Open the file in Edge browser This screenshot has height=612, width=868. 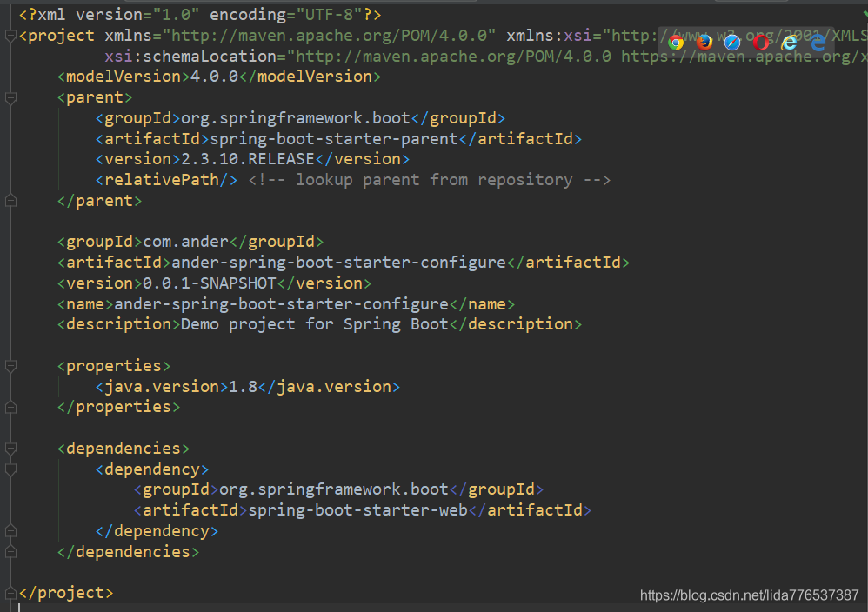point(818,42)
